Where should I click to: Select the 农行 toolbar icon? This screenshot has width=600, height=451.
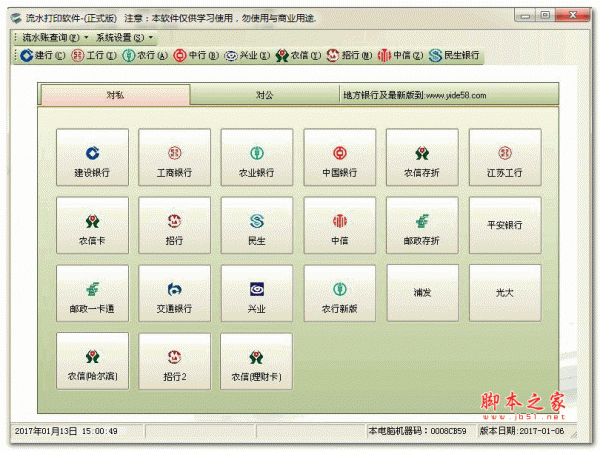click(x=145, y=55)
